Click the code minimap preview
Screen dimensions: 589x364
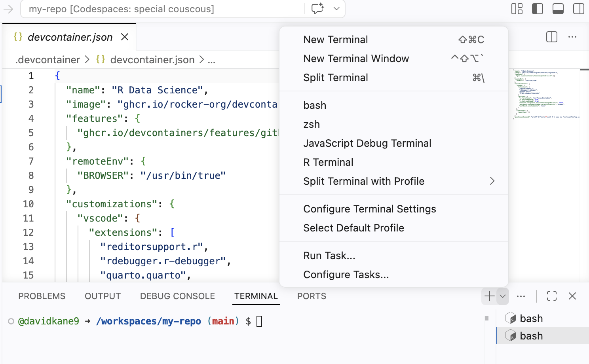point(546,94)
